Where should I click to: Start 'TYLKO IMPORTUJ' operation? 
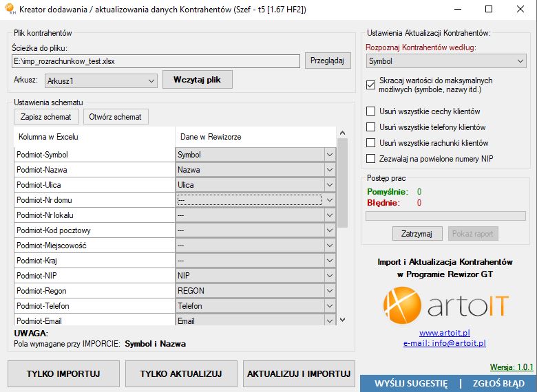(x=63, y=374)
